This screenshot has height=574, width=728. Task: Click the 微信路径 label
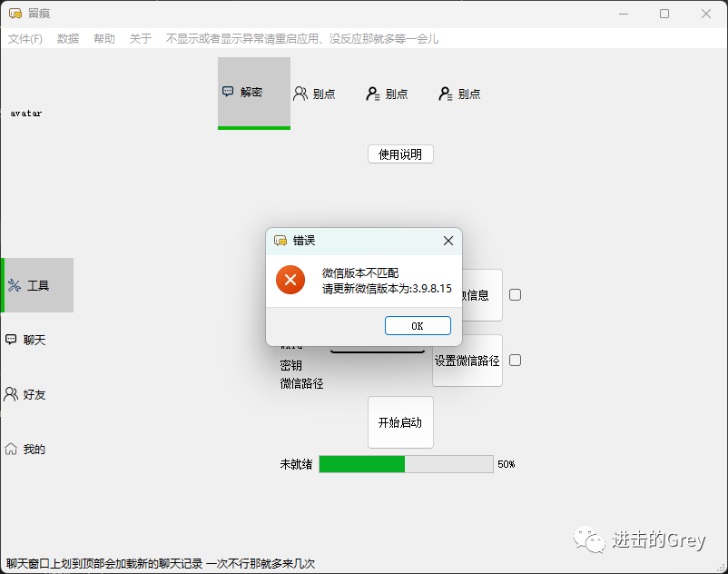[301, 383]
